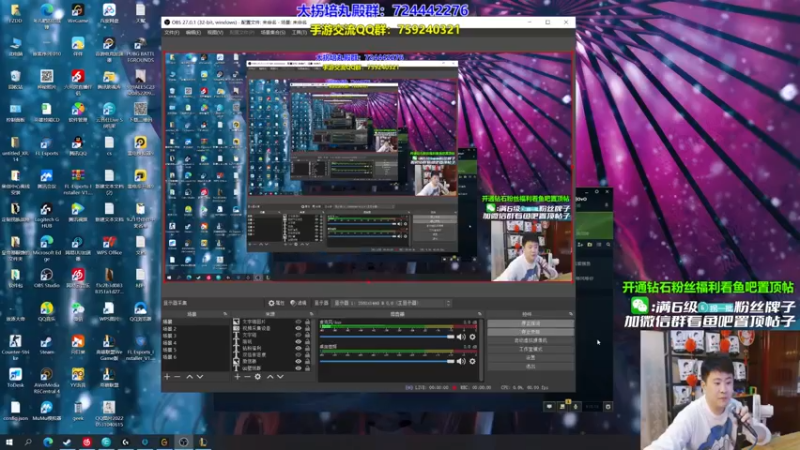Viewport: 800px width, 450px height.
Task: Click the recording button in Controls panel
Action: (531, 332)
